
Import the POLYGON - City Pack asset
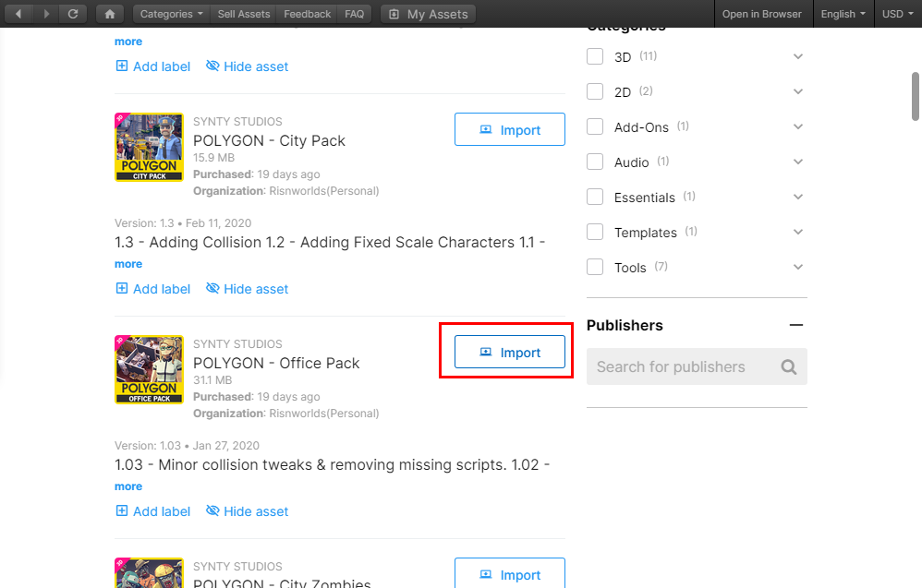pyautogui.click(x=510, y=129)
